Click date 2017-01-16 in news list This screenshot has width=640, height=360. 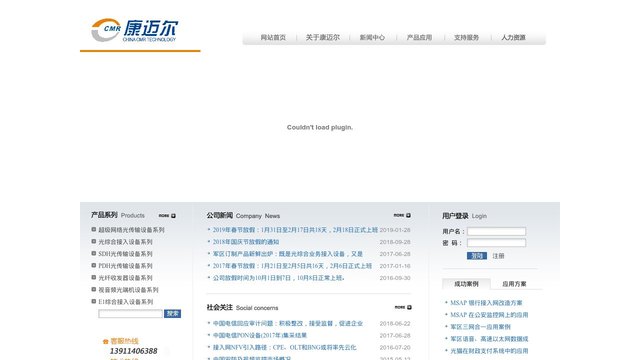[x=395, y=266]
